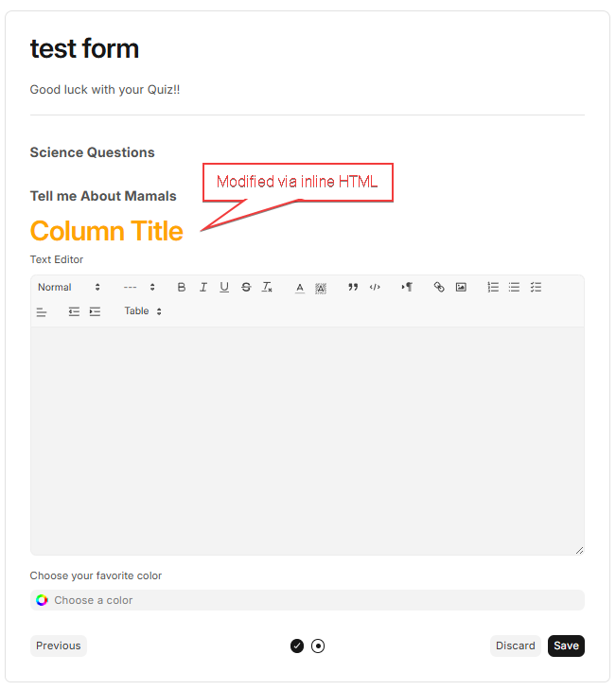This screenshot has height=690, width=616.
Task: Insert a code block
Action: 375,288
